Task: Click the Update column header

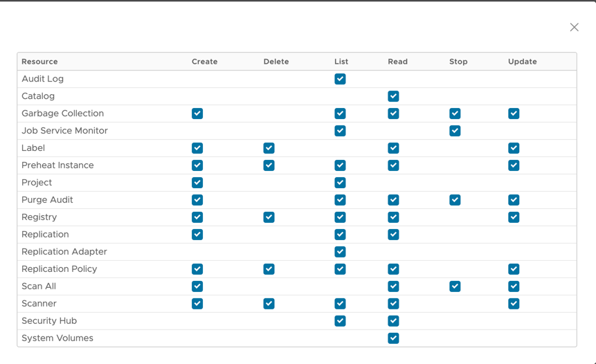Action: tap(522, 62)
